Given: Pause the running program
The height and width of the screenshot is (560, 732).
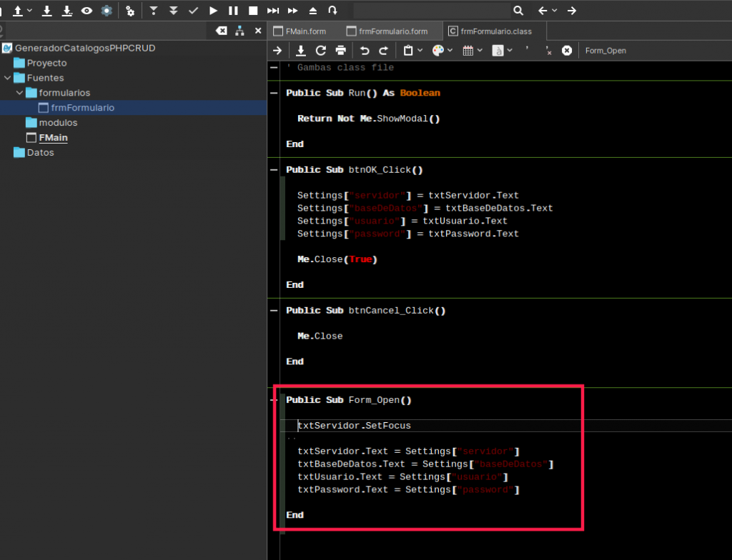Looking at the screenshot, I should point(233,11).
